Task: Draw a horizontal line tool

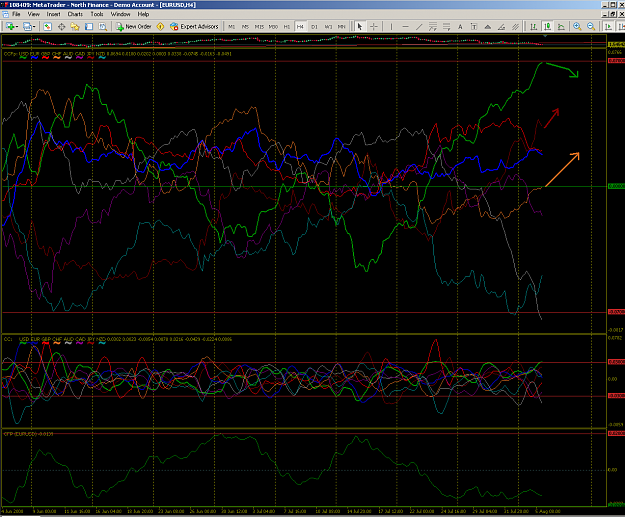Action: (x=405, y=26)
